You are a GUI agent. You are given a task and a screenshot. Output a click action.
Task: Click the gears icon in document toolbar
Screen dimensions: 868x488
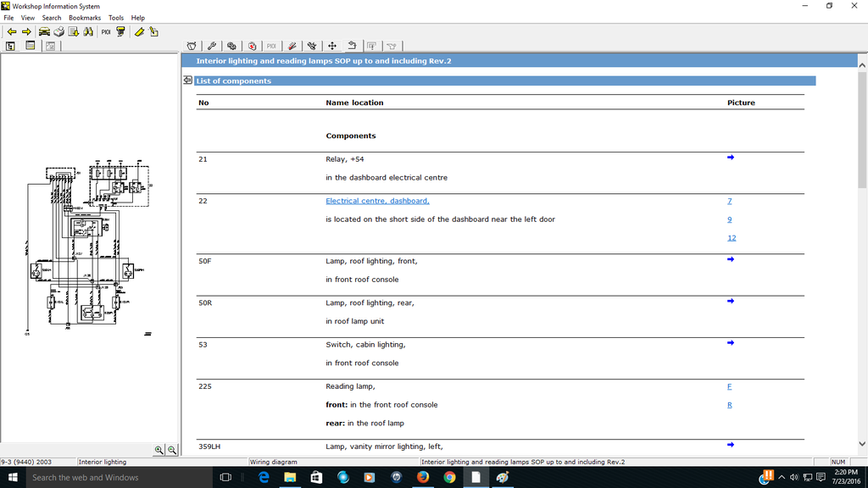[x=231, y=46]
